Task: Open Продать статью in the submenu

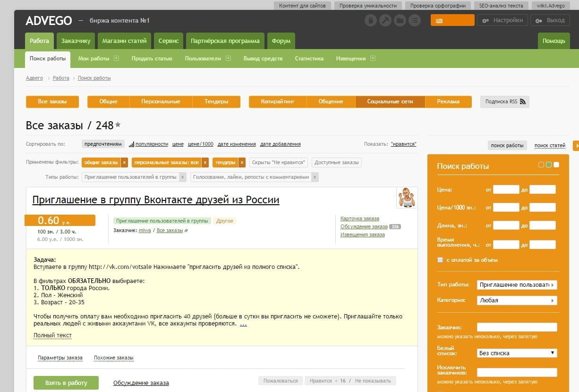Action: point(152,58)
